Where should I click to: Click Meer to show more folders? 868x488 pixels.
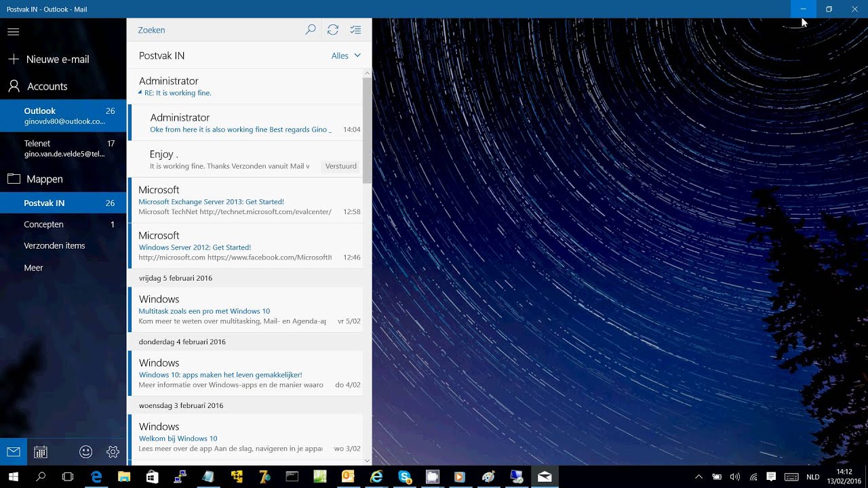63,268
